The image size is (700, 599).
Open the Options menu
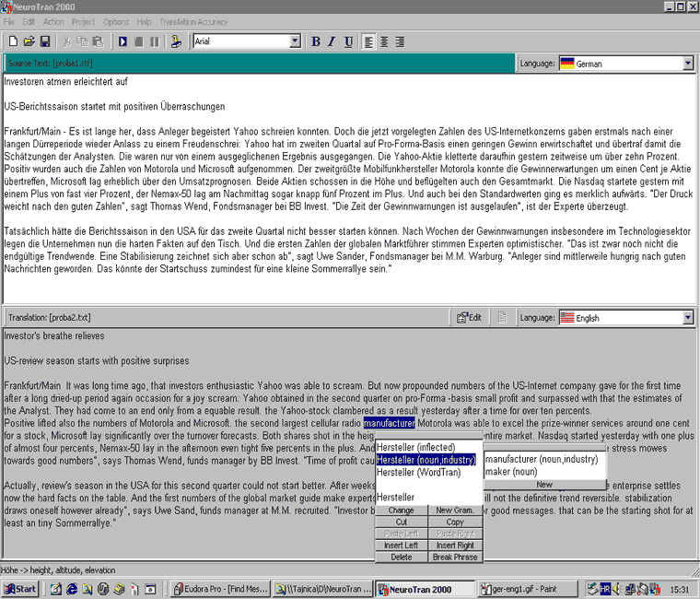point(116,22)
